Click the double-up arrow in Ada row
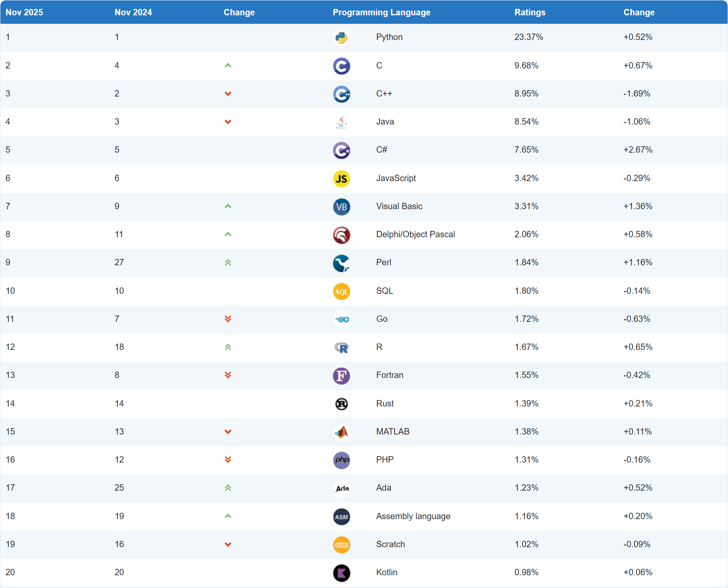Viewport: 728px width, 588px height. 228,488
